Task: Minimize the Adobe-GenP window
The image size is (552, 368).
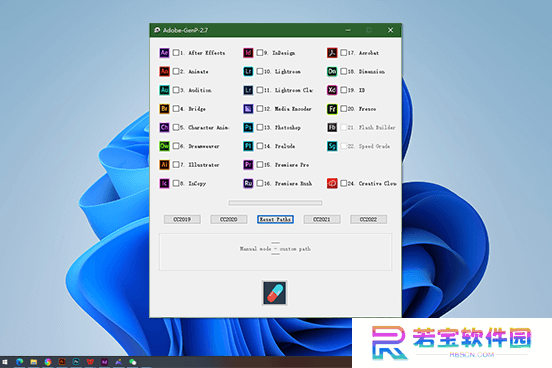Action: pyautogui.click(x=348, y=30)
